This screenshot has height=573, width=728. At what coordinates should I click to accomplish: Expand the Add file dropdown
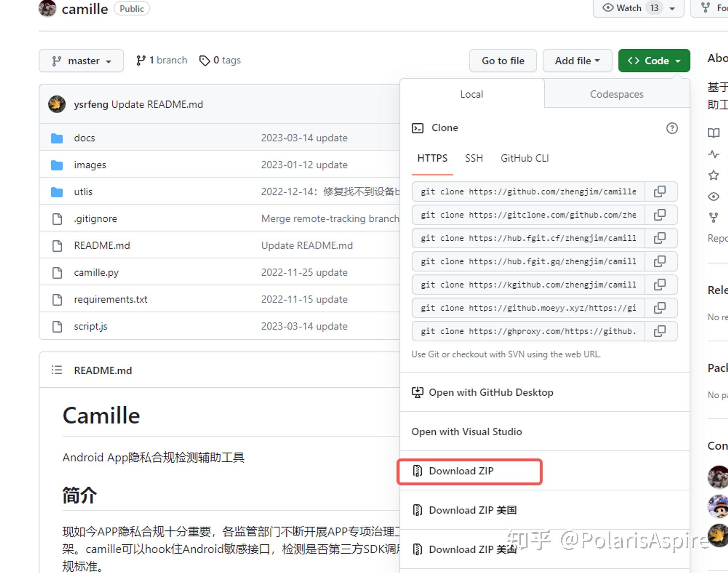(577, 60)
